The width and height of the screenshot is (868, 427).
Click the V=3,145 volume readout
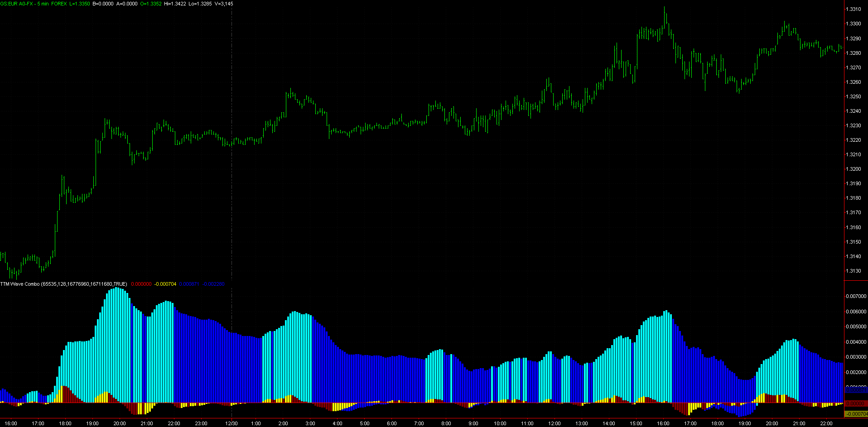coord(224,4)
